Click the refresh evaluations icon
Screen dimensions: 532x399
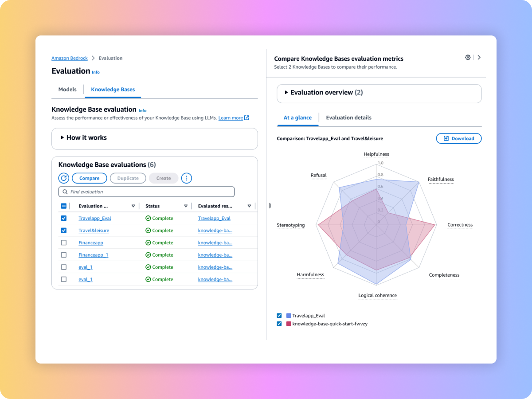[63, 178]
